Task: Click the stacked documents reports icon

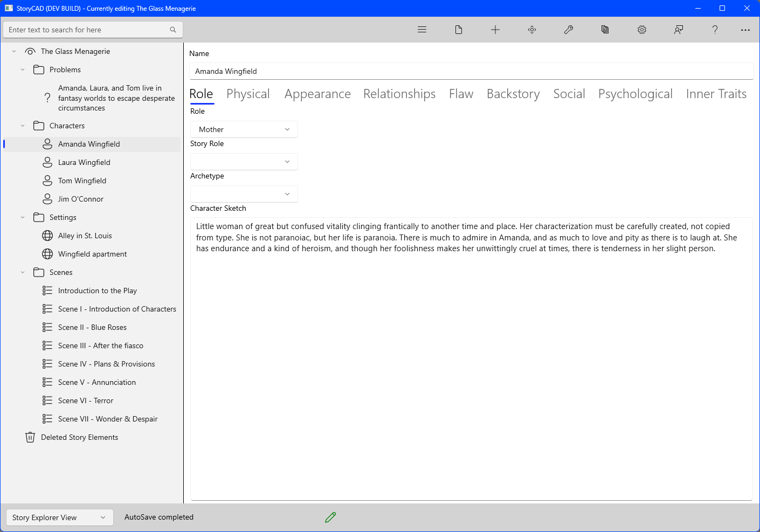Action: click(x=605, y=30)
